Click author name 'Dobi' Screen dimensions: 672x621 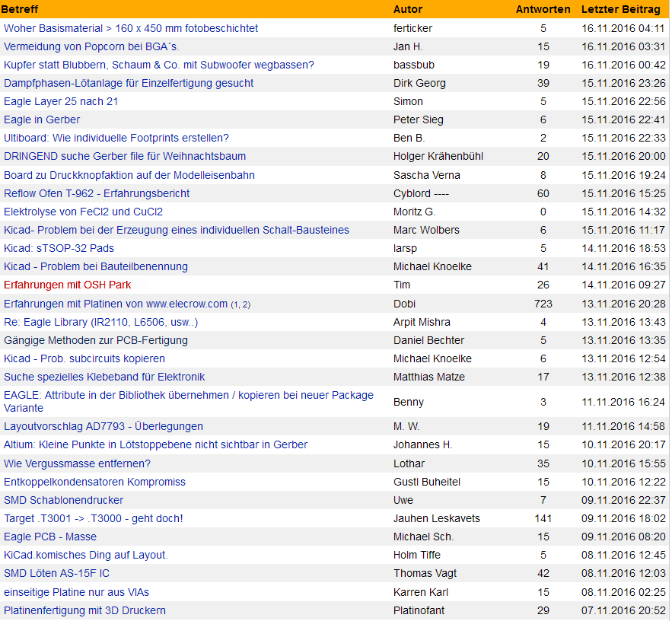coord(405,304)
